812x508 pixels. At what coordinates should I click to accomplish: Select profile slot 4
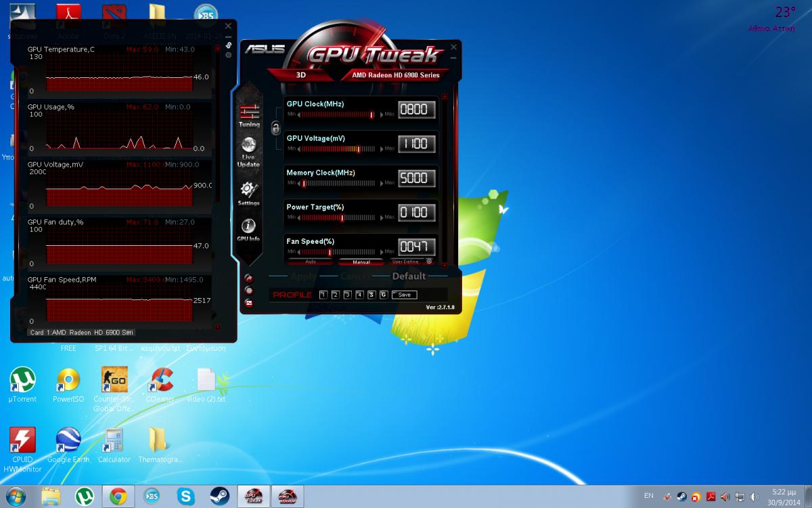(x=359, y=295)
